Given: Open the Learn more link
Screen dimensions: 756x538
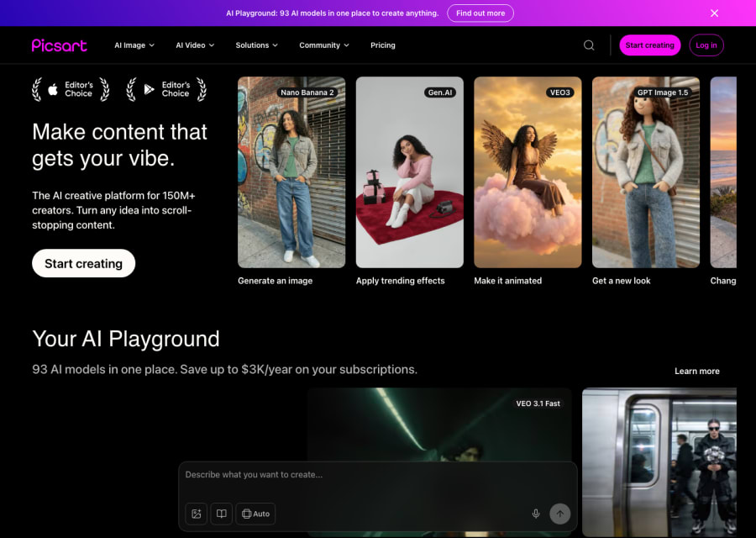Looking at the screenshot, I should click(697, 371).
